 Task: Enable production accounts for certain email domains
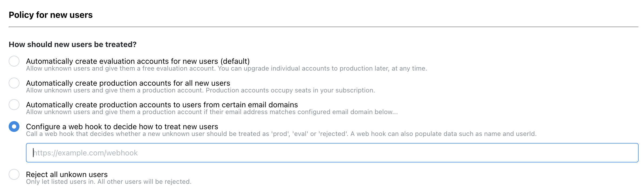pos(14,105)
